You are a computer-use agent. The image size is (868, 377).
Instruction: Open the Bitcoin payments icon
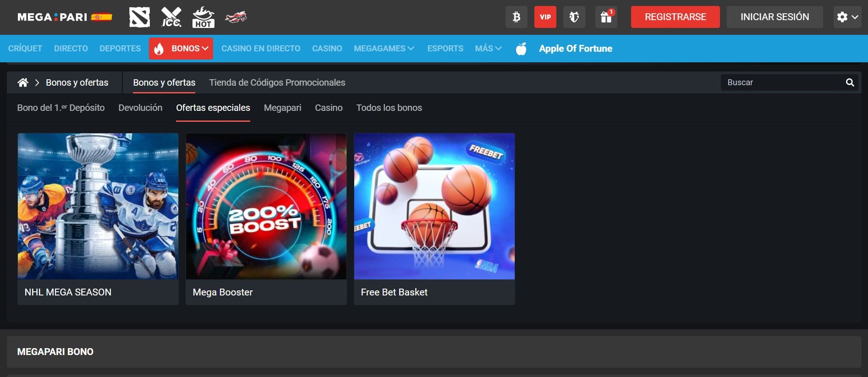tap(516, 17)
